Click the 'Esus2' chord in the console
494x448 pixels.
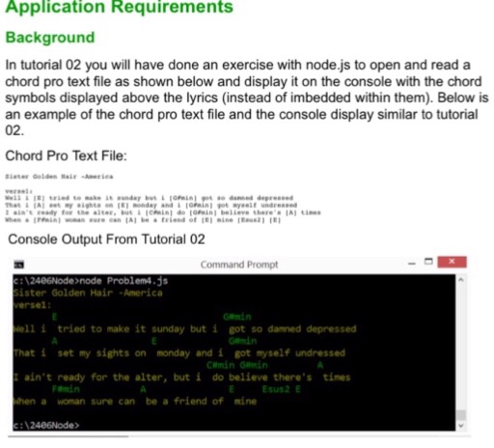tap(276, 389)
